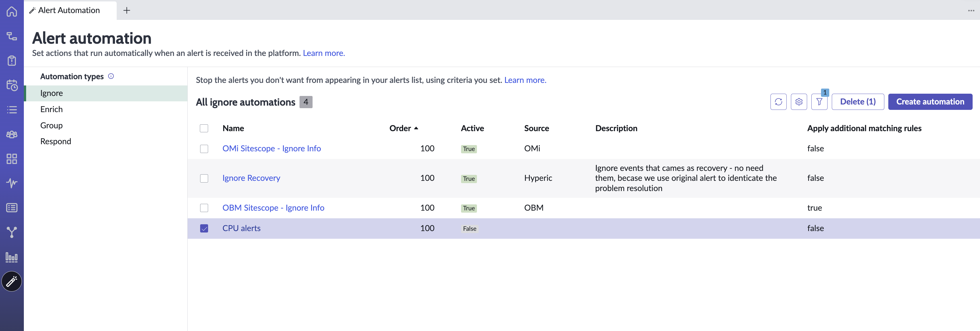Select the Enrich automation type

pos(106,109)
